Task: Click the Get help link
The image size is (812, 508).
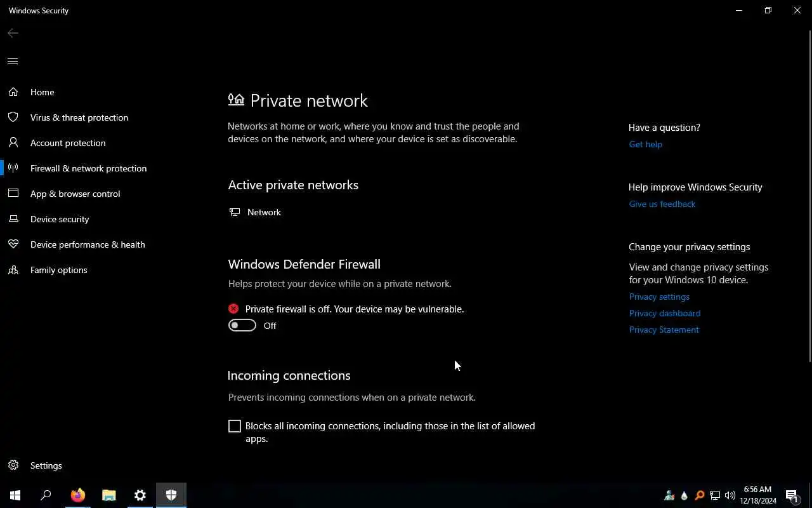Action: (x=645, y=144)
